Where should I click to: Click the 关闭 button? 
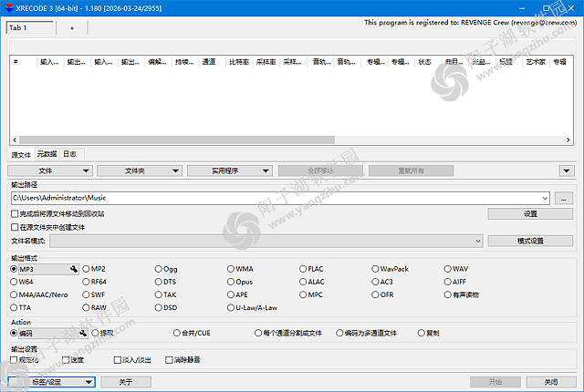pyautogui.click(x=551, y=382)
